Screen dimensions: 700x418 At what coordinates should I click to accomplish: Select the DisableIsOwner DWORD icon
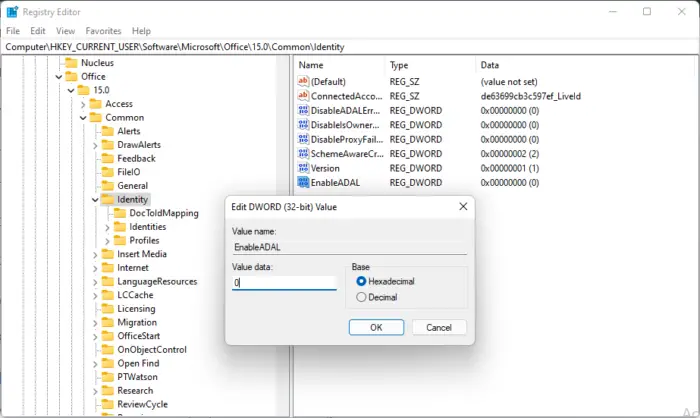tap(303, 125)
